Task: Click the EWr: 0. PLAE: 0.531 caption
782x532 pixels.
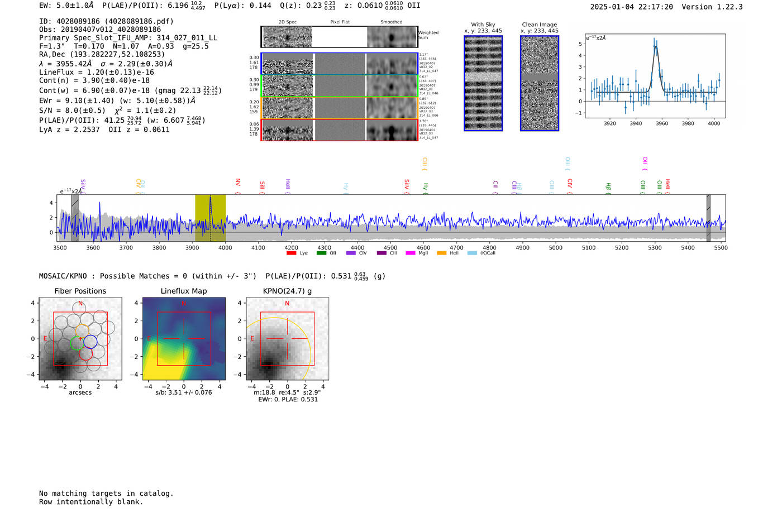Action: 288,399
